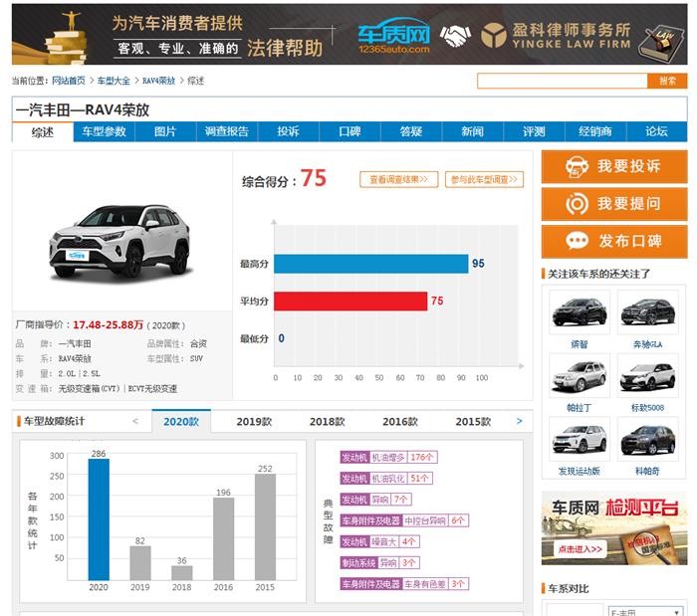
Task: Click the top legal help banner
Action: pyautogui.click(x=349, y=35)
